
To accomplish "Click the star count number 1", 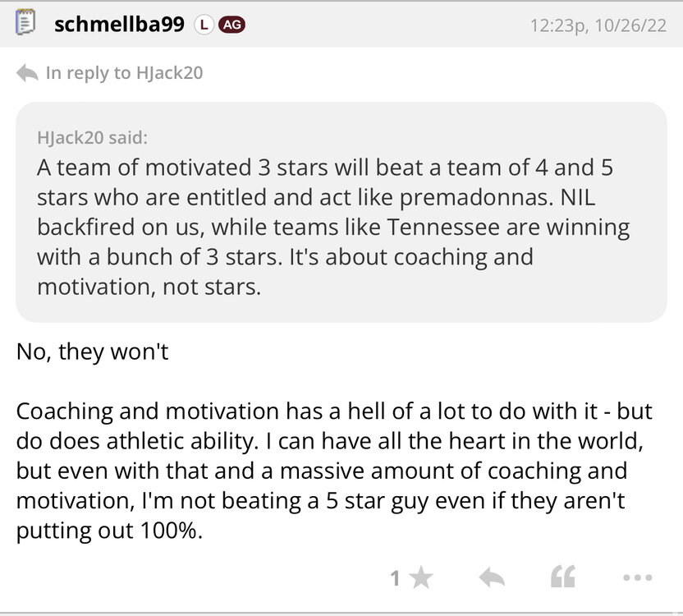I will click(395, 578).
